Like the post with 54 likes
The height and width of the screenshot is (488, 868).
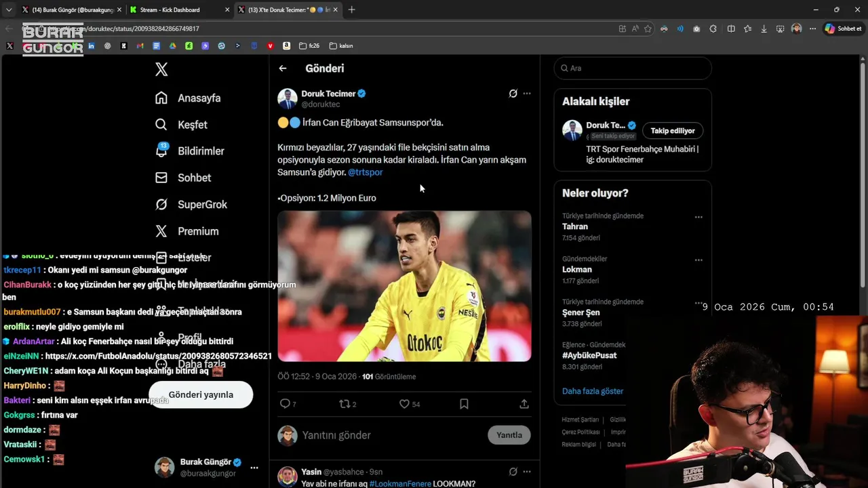pyautogui.click(x=409, y=404)
